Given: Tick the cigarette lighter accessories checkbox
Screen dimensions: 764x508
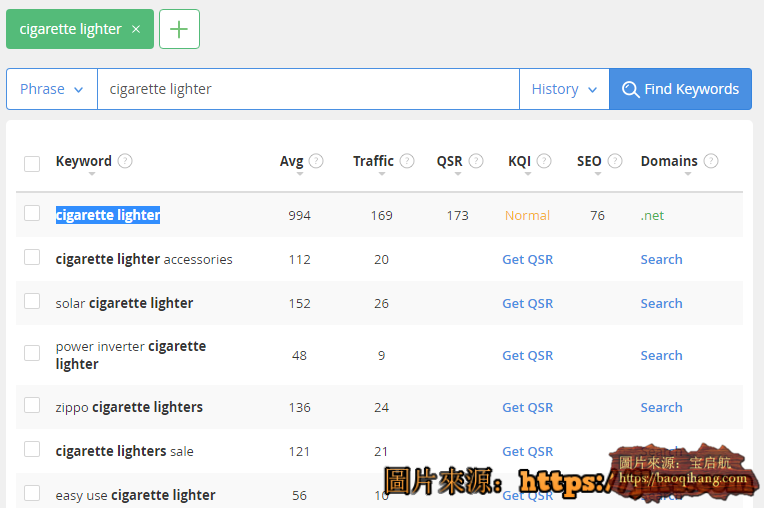Looking at the screenshot, I should click(32, 257).
